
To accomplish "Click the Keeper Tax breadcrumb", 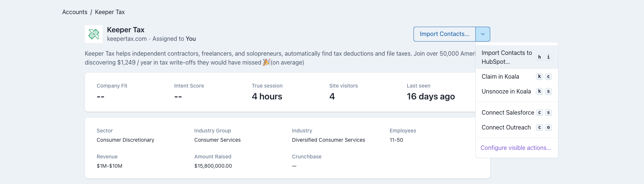I will (110, 12).
